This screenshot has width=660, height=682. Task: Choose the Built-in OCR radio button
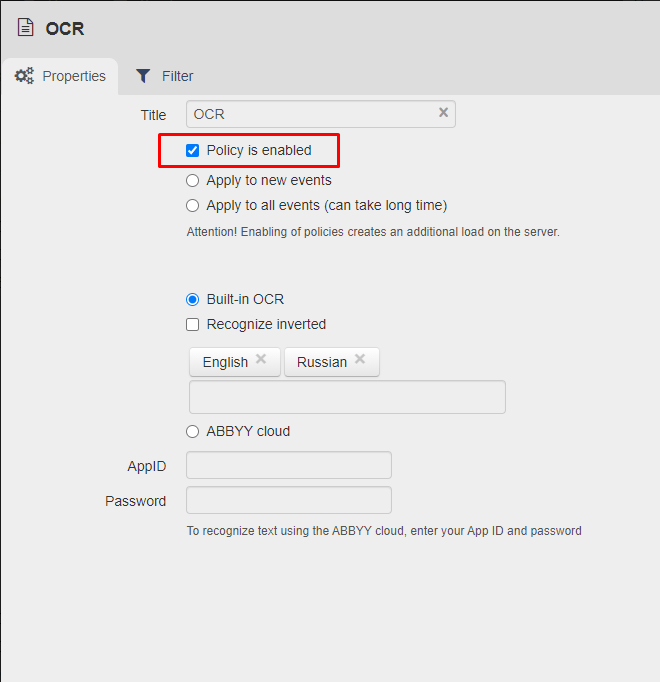tap(193, 299)
